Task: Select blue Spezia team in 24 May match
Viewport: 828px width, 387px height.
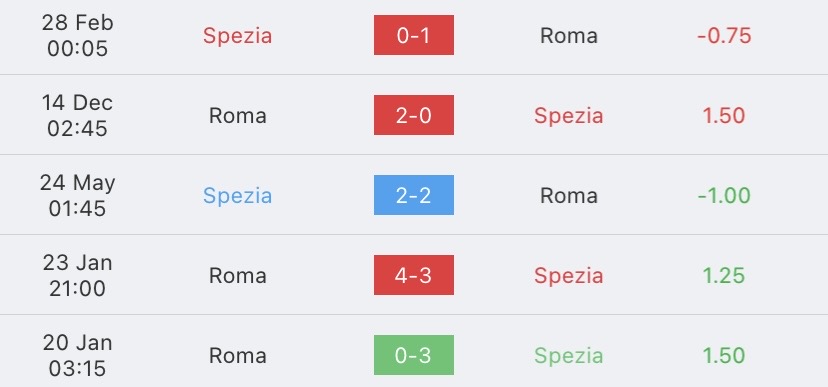Action: tap(238, 196)
